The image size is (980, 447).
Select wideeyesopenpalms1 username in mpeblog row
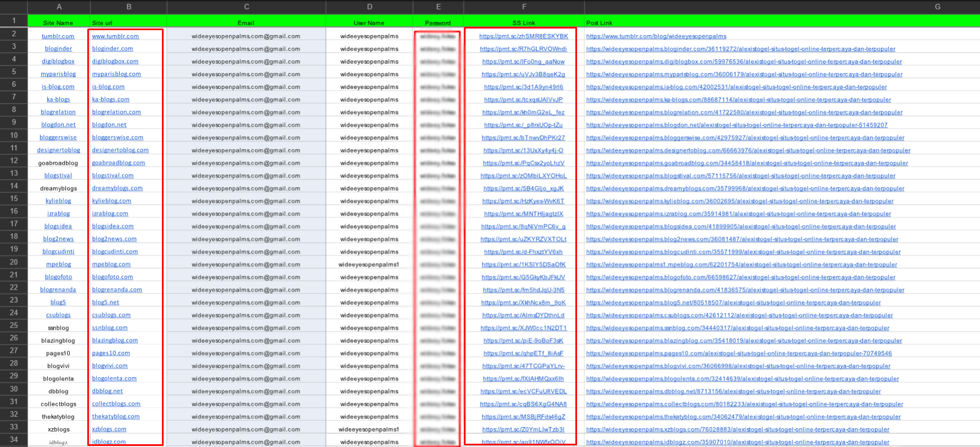[369, 264]
